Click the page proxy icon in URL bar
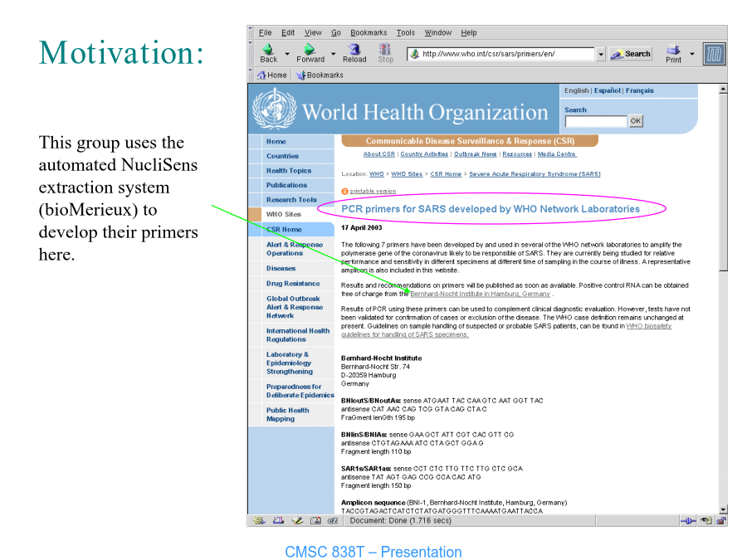The height and width of the screenshot is (560, 747). (414, 54)
